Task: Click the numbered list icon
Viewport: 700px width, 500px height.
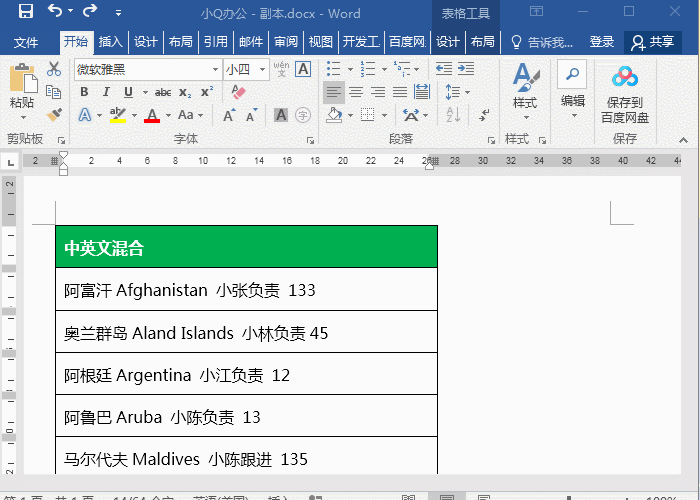Action: pos(367,69)
